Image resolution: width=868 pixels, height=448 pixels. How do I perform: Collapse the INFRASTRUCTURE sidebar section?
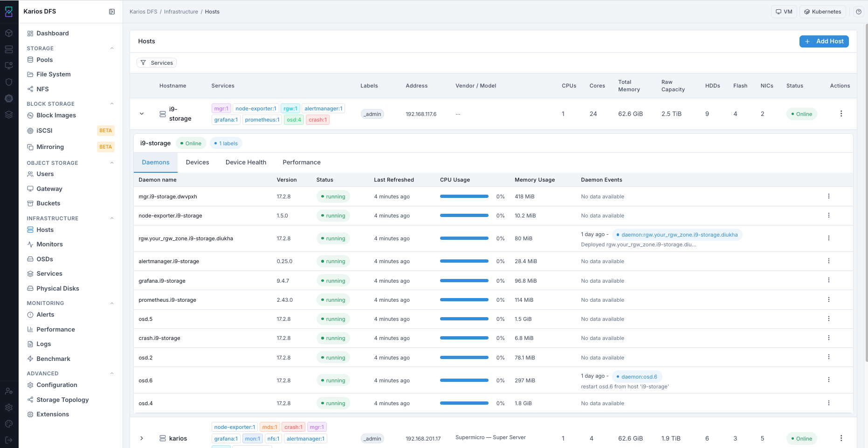[x=112, y=218]
